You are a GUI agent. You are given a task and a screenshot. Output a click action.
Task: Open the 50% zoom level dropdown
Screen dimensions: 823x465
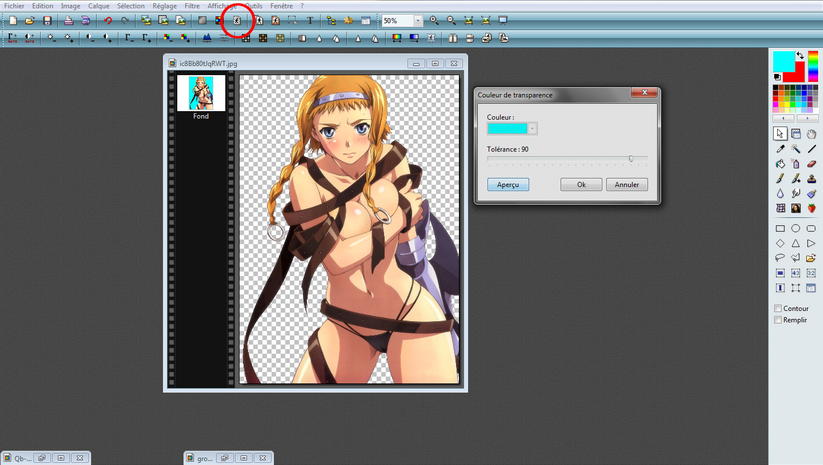click(x=418, y=20)
